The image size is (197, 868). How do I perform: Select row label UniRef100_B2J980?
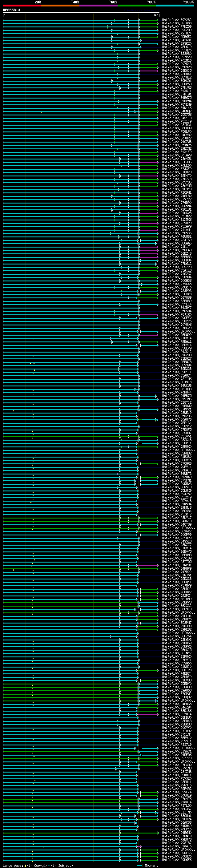coord(177,54)
